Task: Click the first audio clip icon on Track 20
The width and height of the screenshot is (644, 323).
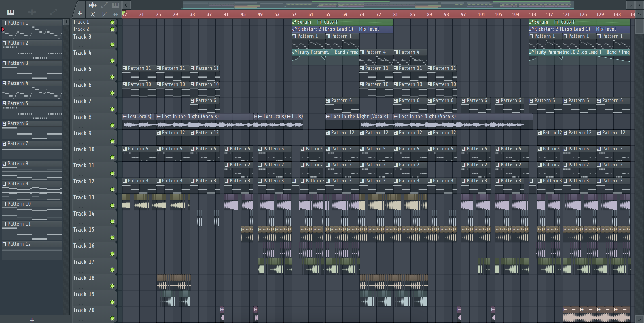Action: 222,310
